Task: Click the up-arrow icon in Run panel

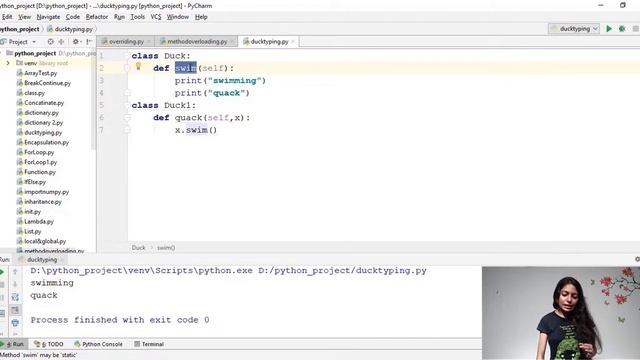Action: coord(15,272)
